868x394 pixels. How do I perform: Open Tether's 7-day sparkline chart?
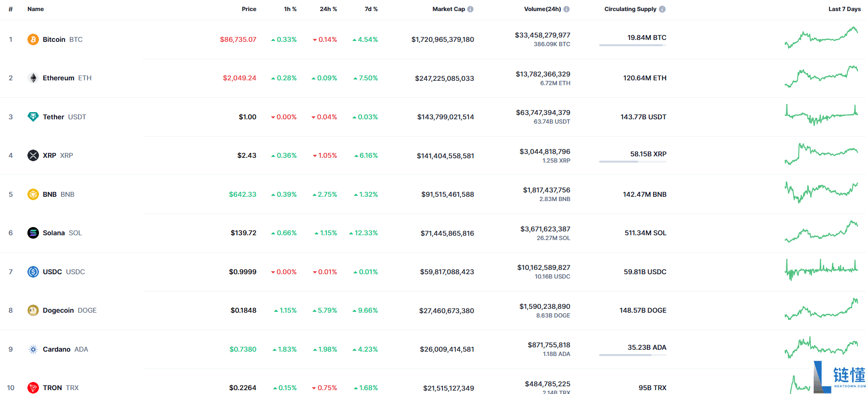point(821,115)
